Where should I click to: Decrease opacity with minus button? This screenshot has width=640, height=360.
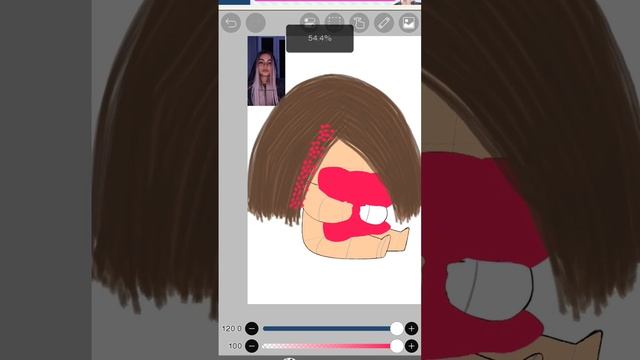[252, 346]
